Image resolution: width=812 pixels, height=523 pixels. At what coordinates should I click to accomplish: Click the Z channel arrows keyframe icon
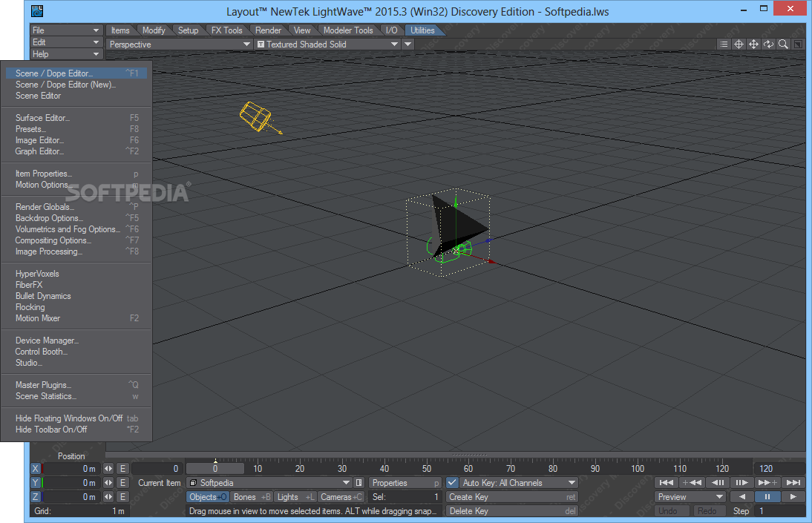(x=108, y=496)
